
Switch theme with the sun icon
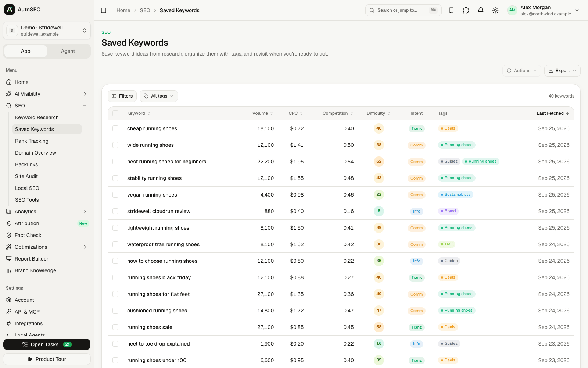pos(495,10)
